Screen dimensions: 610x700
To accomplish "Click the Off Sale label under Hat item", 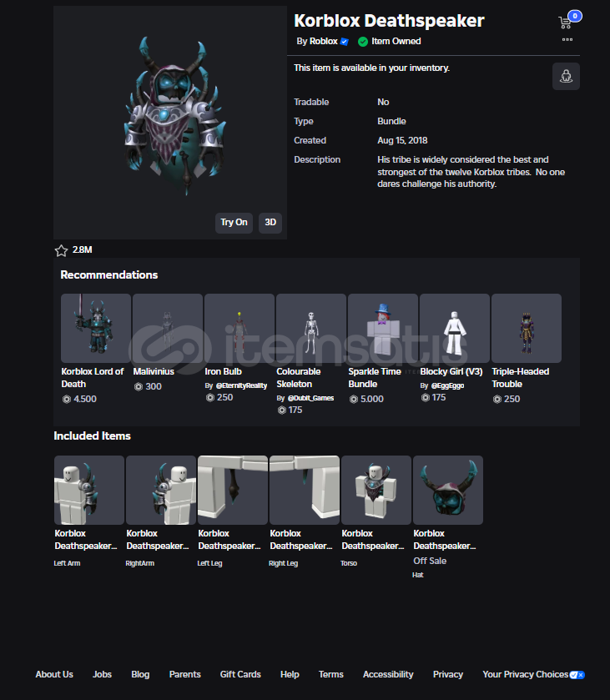I will (x=430, y=561).
